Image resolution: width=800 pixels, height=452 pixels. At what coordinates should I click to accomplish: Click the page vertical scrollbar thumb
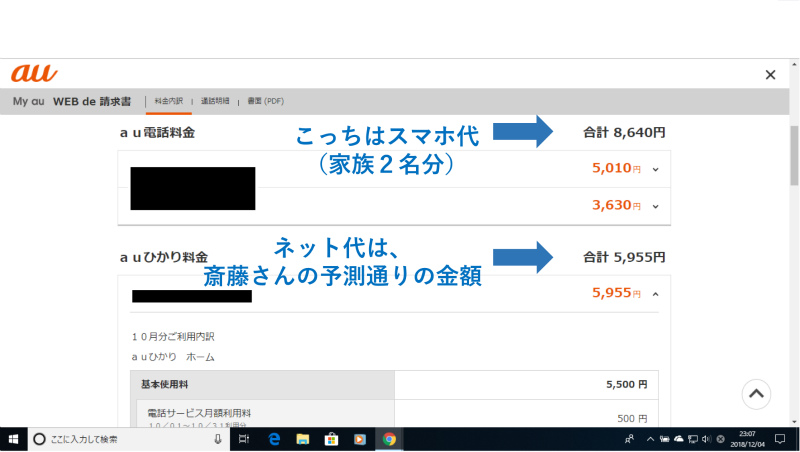click(x=794, y=155)
